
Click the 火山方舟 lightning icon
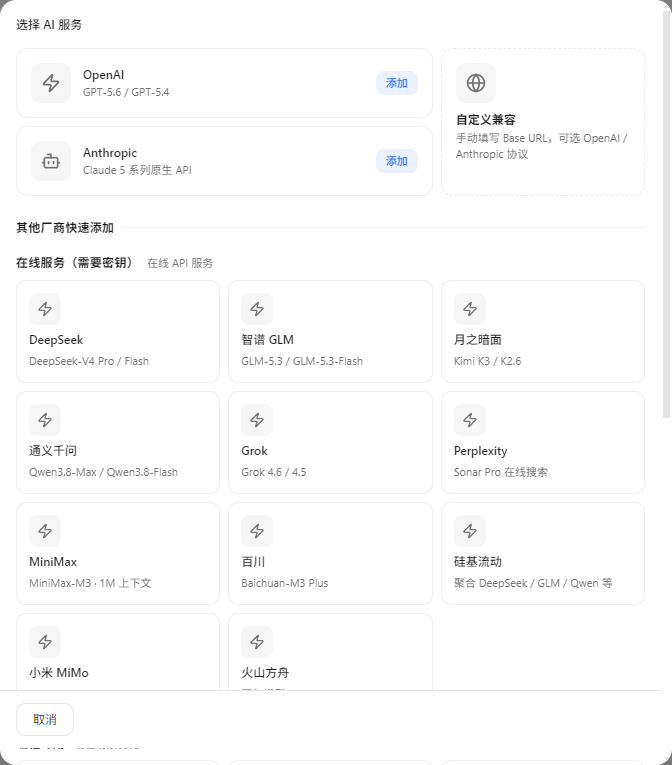(257, 642)
